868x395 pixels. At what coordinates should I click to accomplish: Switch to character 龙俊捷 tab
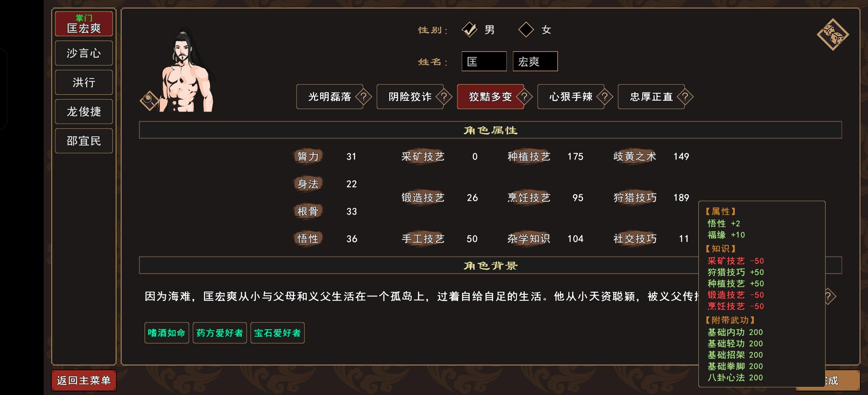pos(84,112)
